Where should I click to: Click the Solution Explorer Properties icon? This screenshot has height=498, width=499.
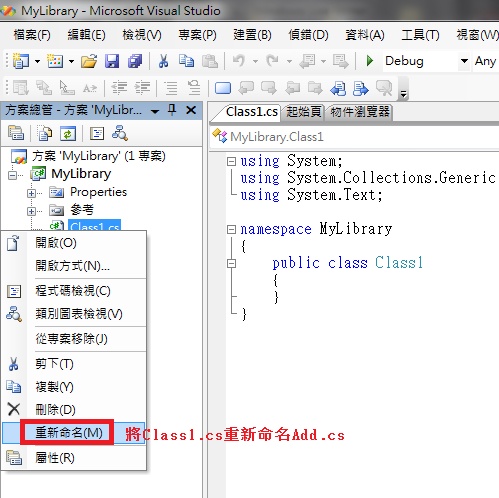point(16,133)
